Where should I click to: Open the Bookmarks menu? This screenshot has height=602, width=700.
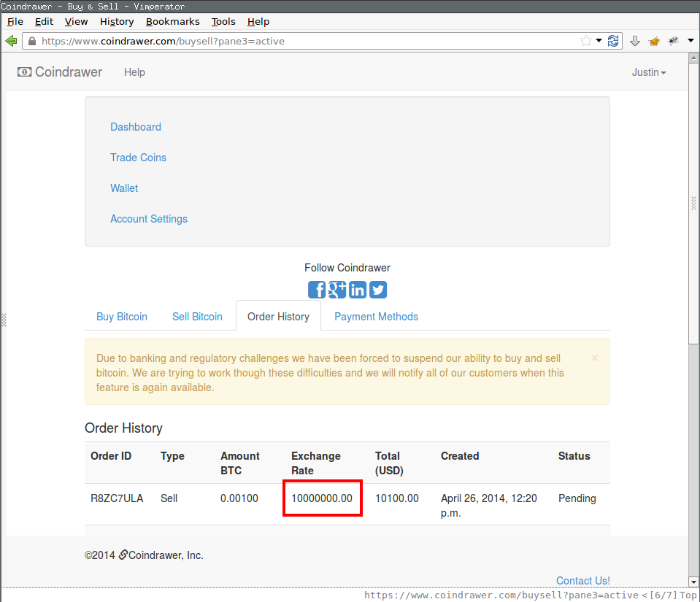tap(173, 21)
